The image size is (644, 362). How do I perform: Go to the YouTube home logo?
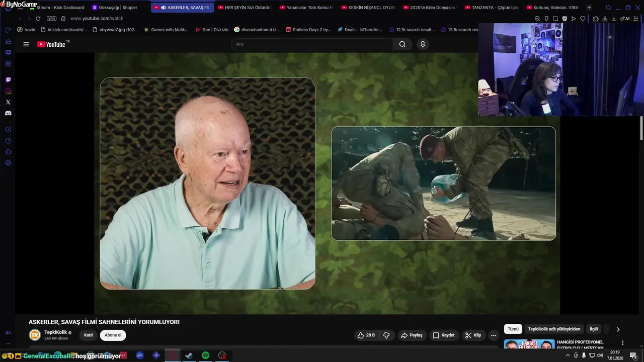click(x=51, y=44)
